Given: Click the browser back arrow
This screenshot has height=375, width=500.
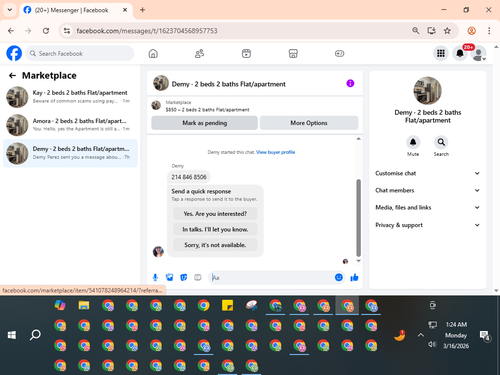Looking at the screenshot, I should 11,31.
